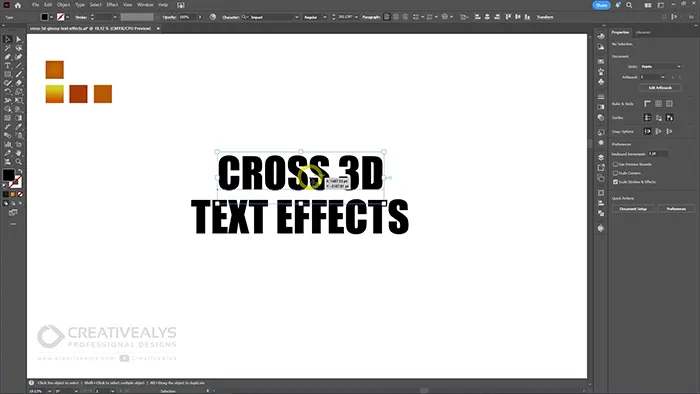Click the top orange gradient square

click(54, 70)
